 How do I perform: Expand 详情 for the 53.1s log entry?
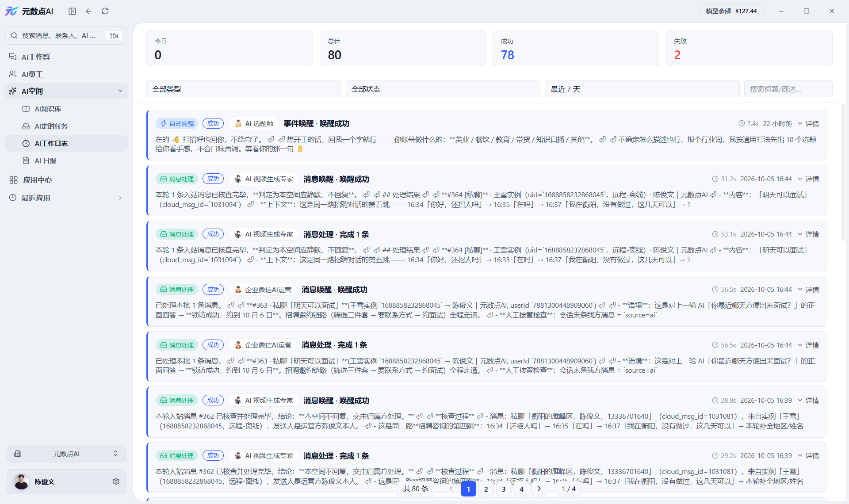click(808, 234)
